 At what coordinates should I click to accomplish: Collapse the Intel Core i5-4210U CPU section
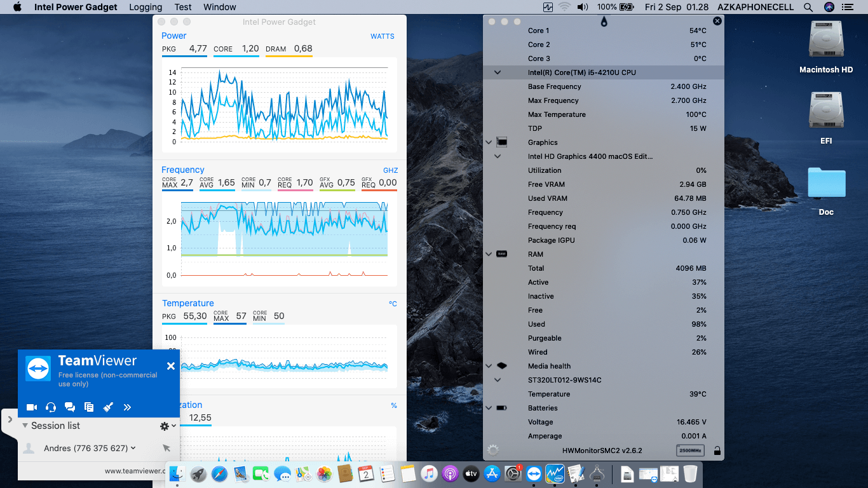498,72
